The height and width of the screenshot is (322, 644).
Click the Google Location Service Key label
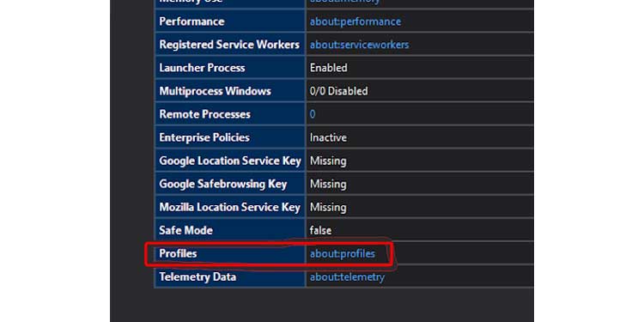(230, 161)
